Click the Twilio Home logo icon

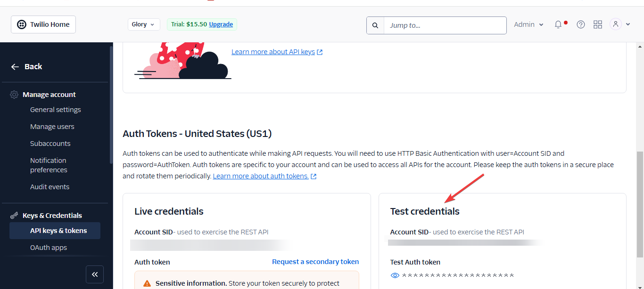click(22, 24)
